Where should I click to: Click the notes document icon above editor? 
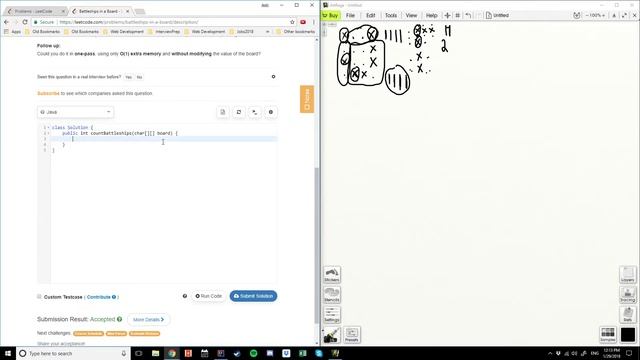[x=223, y=112]
